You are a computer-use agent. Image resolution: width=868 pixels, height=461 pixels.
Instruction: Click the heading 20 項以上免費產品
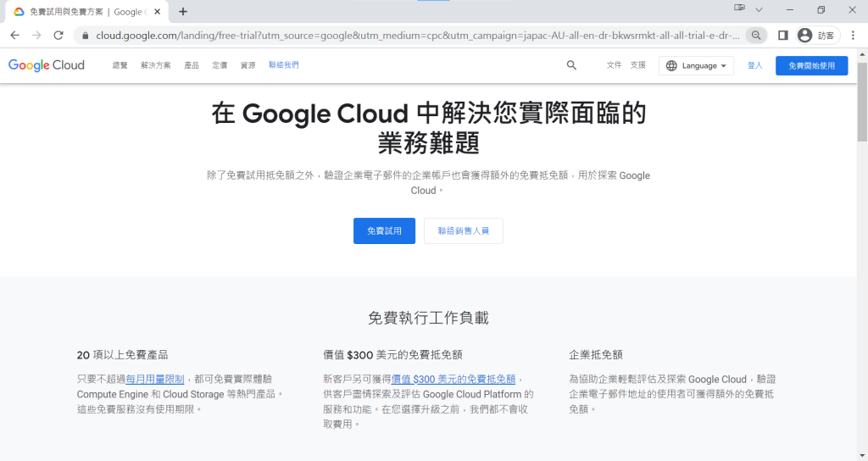pos(122,355)
